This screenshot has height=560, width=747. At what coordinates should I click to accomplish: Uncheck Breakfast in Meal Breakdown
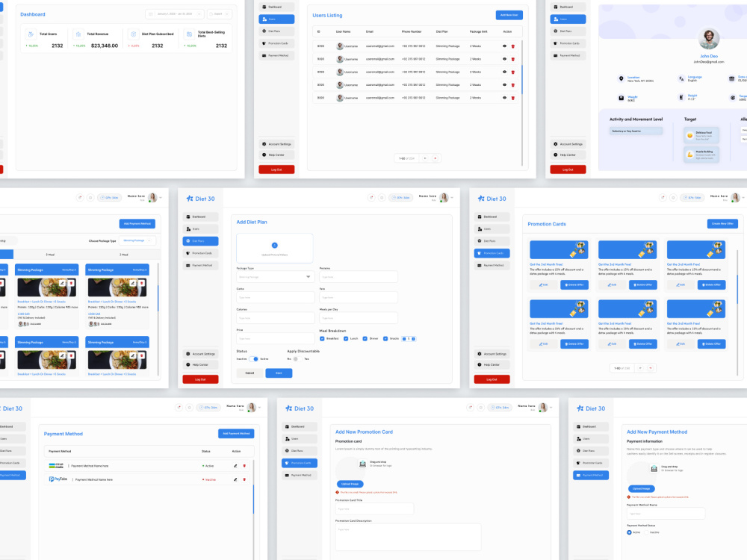[x=322, y=338]
